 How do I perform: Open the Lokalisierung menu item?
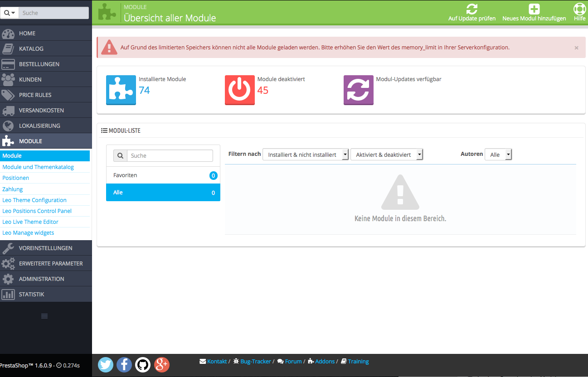point(46,126)
